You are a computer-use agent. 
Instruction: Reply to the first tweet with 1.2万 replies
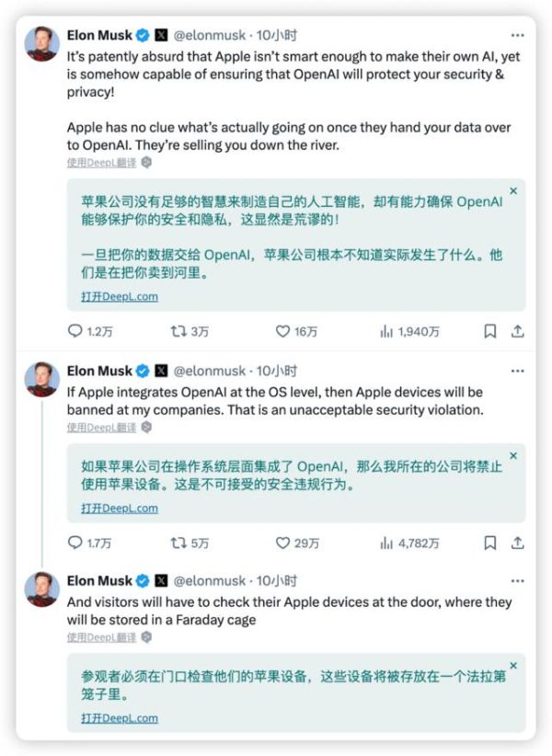[76, 331]
